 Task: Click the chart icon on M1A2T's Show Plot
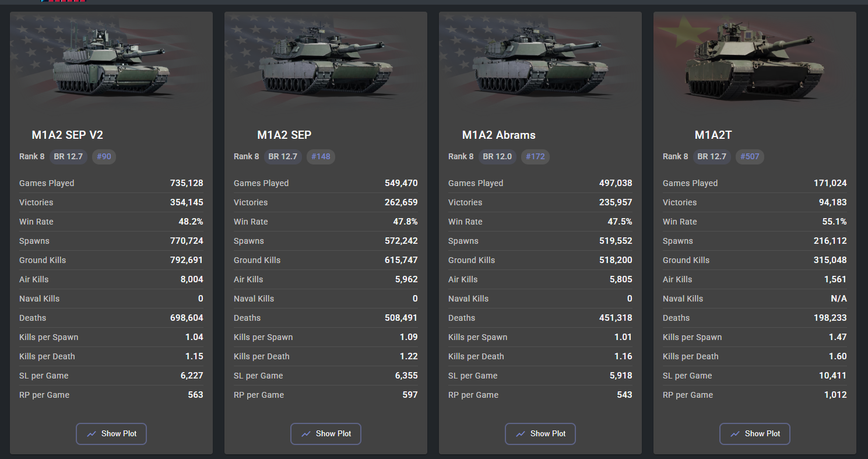coord(735,434)
